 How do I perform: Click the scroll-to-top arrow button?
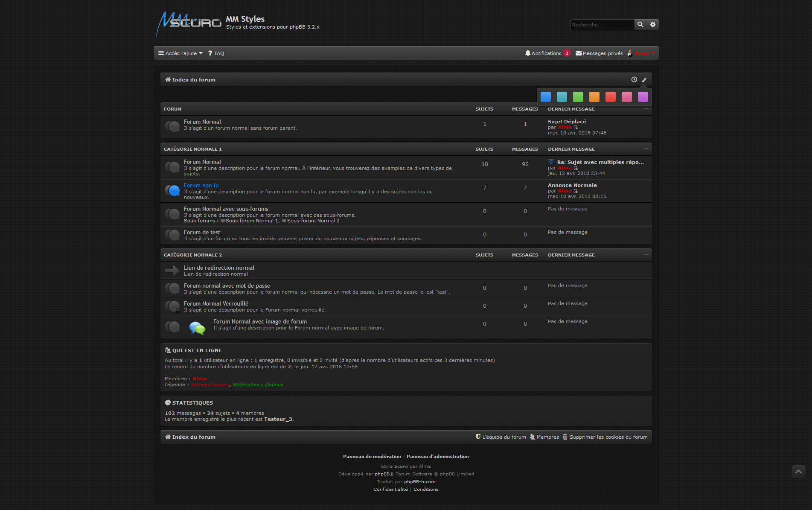[798, 471]
